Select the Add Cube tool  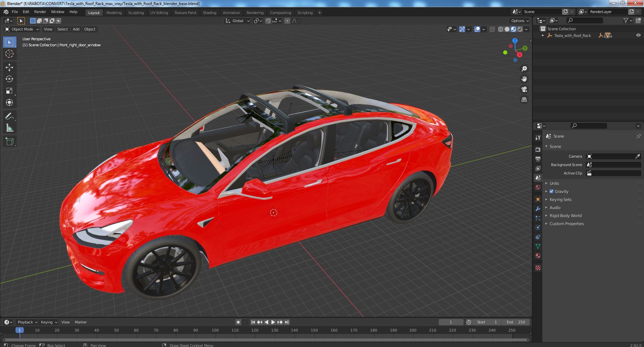pos(9,141)
